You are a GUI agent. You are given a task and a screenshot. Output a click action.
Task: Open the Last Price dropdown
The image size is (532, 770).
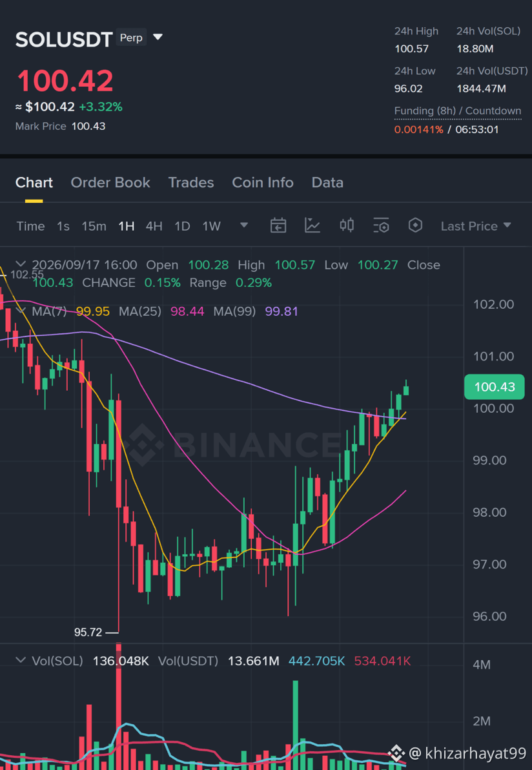pyautogui.click(x=476, y=226)
